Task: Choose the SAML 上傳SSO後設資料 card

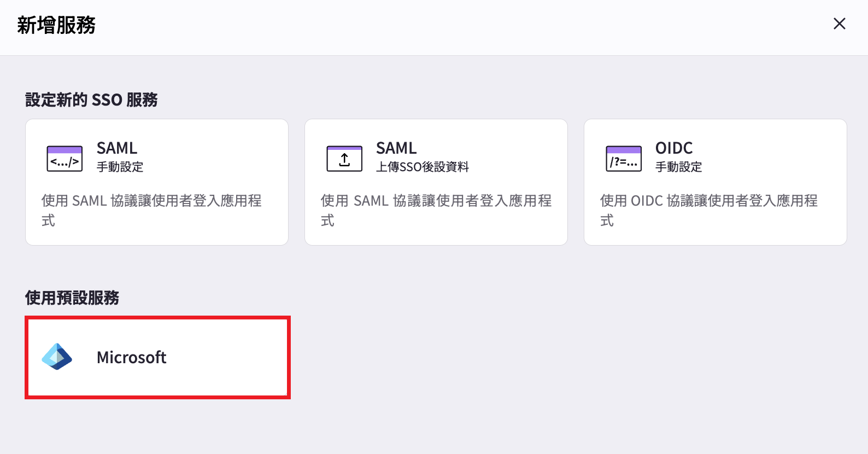Action: click(x=436, y=182)
